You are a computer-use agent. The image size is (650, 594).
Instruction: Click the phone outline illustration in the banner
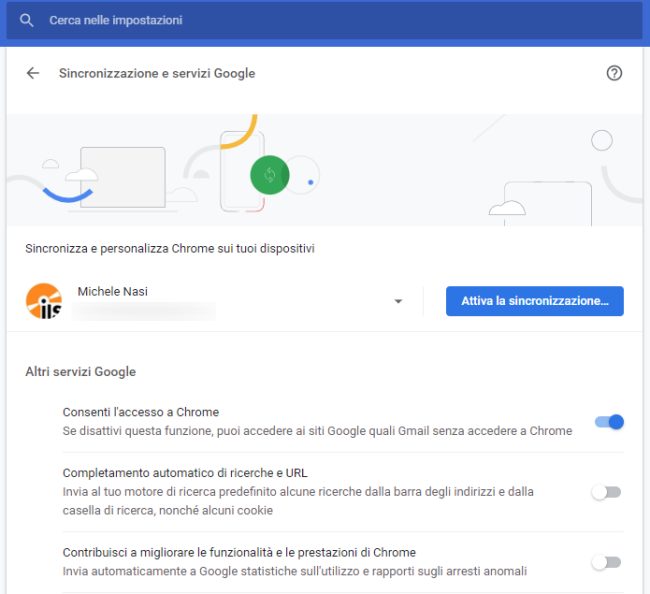click(x=241, y=171)
